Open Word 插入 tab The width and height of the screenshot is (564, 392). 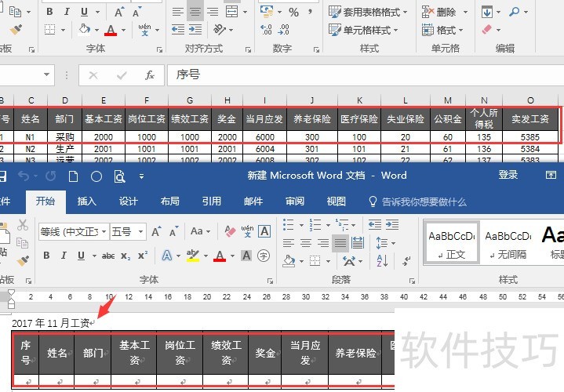click(x=87, y=201)
